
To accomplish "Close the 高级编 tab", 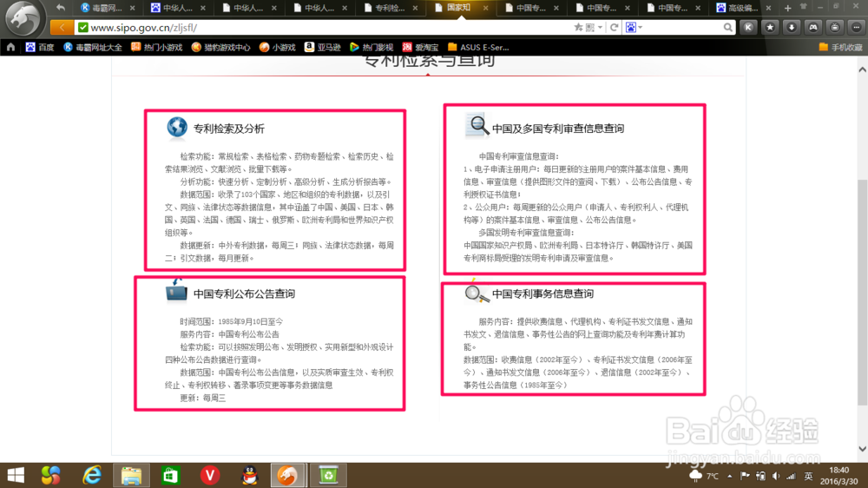I will 768,8.
